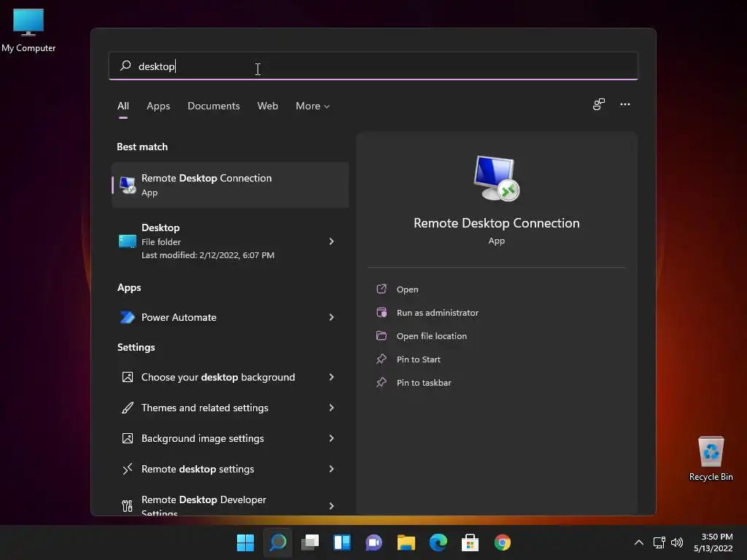Click the picture icon beside Background image settings

pyautogui.click(x=127, y=438)
